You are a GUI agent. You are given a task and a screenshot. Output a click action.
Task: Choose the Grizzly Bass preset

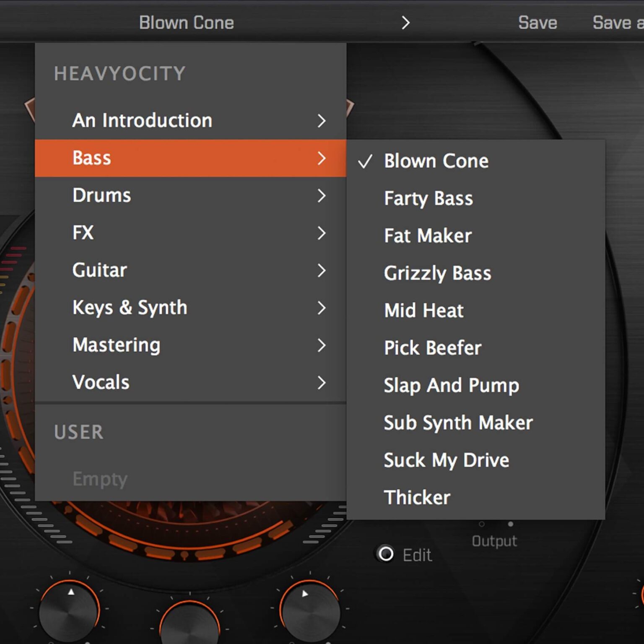tap(437, 273)
